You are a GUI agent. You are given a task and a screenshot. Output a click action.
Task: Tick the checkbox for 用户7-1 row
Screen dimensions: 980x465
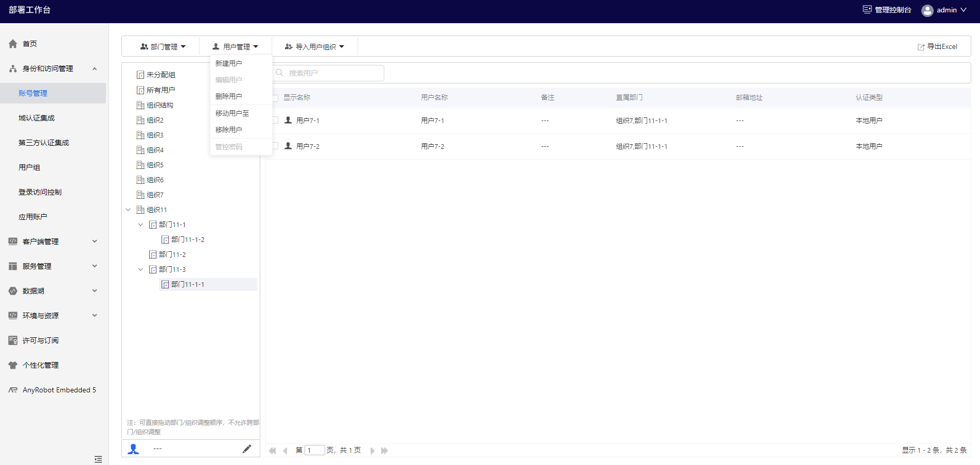(x=275, y=120)
